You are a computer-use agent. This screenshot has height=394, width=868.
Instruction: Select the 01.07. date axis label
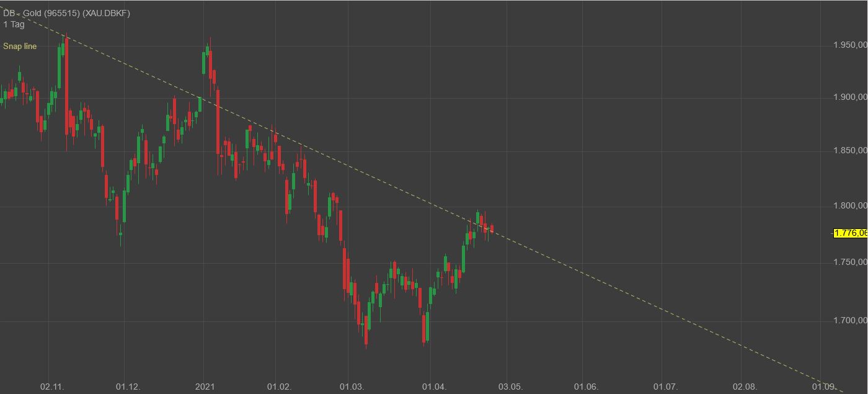coord(665,387)
